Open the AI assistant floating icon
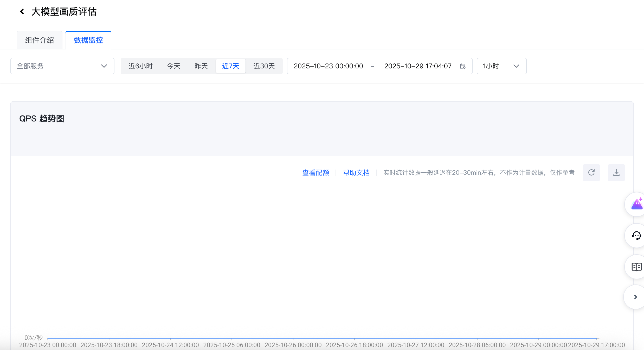This screenshot has height=350, width=644. coord(636,204)
